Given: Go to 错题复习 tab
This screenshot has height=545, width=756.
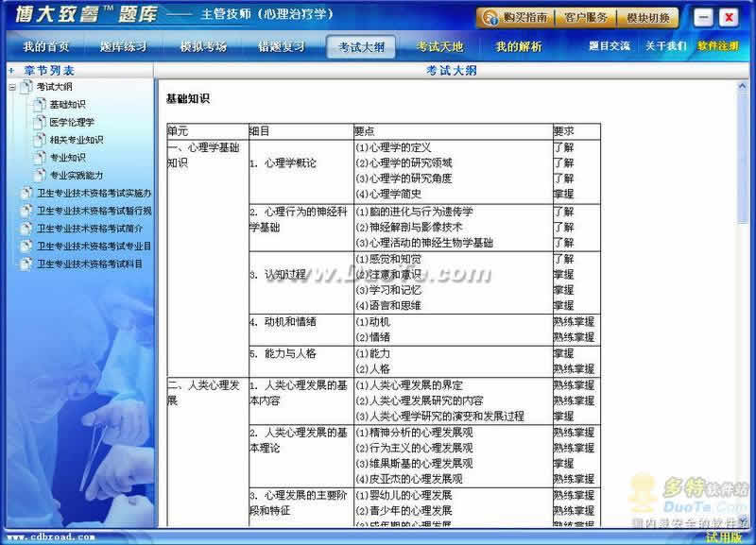Looking at the screenshot, I should pos(282,46).
